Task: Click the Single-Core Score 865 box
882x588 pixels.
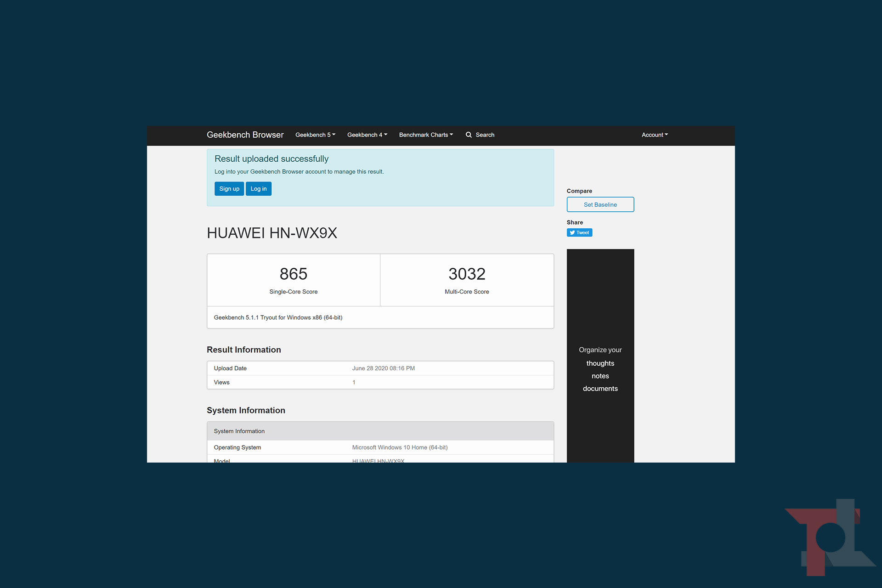Action: pos(294,280)
